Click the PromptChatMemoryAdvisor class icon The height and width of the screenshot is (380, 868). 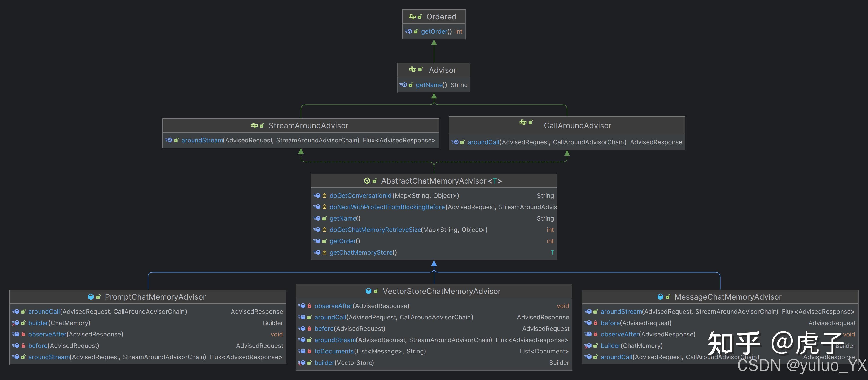point(91,297)
